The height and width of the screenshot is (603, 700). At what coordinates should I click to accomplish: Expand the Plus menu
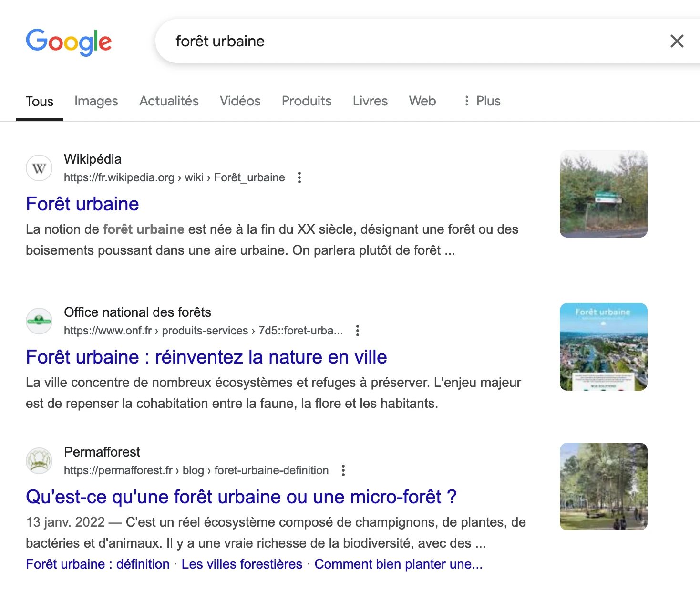[x=482, y=101]
